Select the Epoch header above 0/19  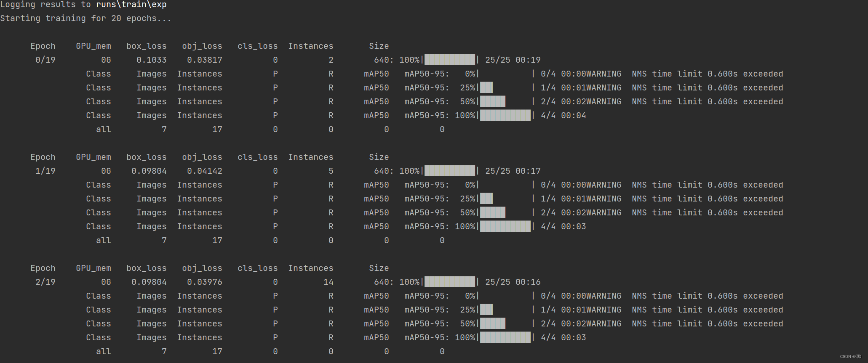click(x=43, y=46)
